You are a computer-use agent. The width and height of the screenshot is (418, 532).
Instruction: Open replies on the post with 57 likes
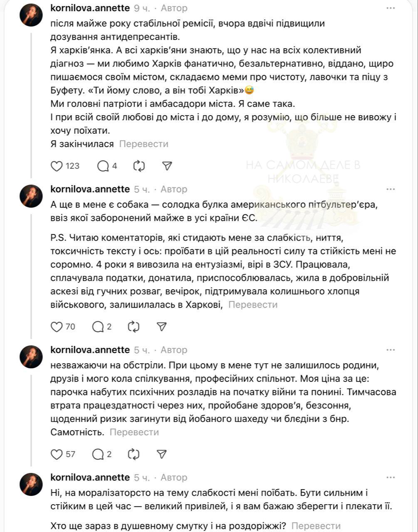[98, 454]
